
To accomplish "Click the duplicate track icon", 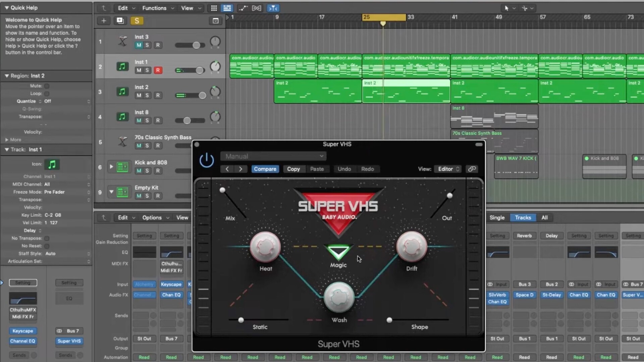I will (x=120, y=21).
